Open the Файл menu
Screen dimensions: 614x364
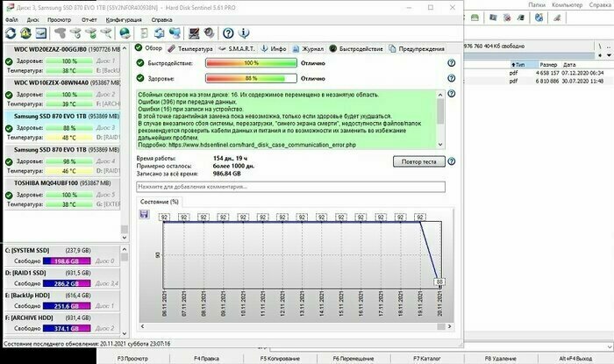11,19
